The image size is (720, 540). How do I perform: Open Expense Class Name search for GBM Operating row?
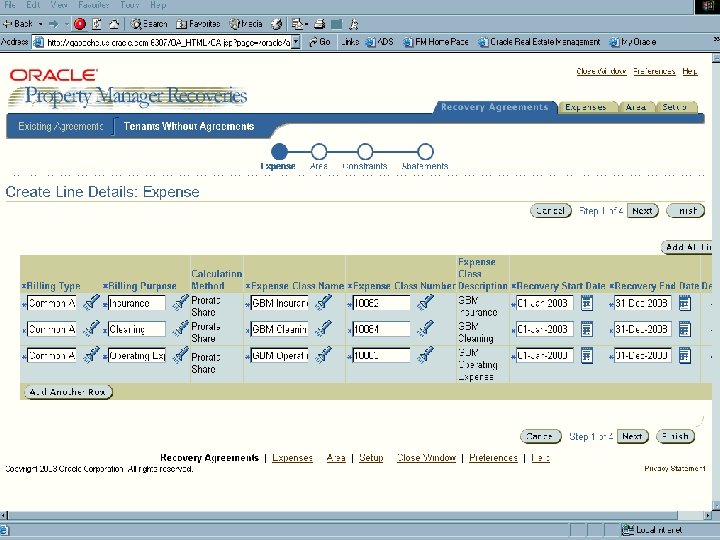[324, 355]
